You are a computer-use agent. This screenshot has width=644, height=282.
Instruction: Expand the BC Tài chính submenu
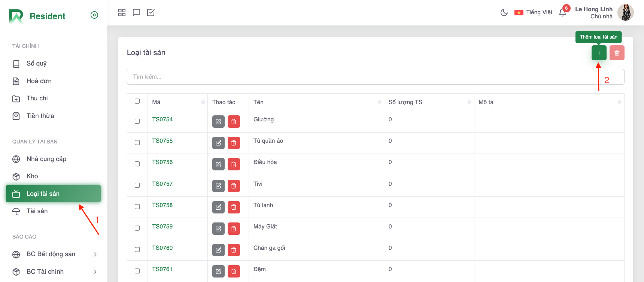tap(95, 272)
